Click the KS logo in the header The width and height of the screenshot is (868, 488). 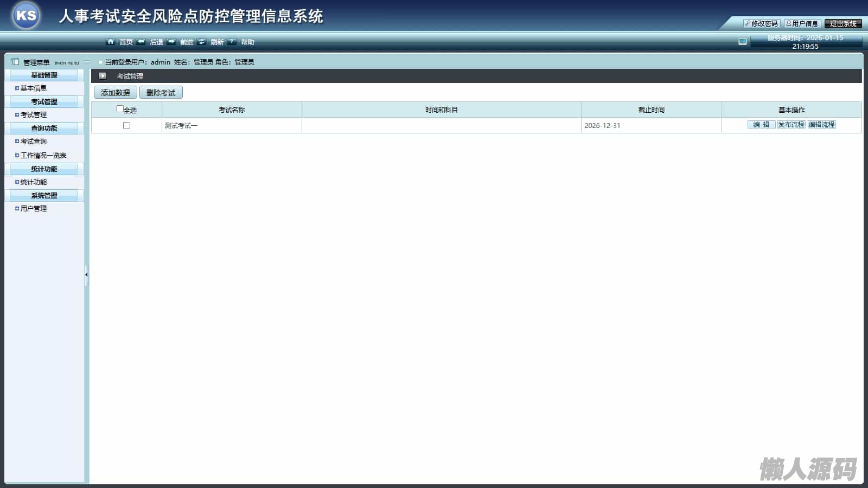(26, 15)
